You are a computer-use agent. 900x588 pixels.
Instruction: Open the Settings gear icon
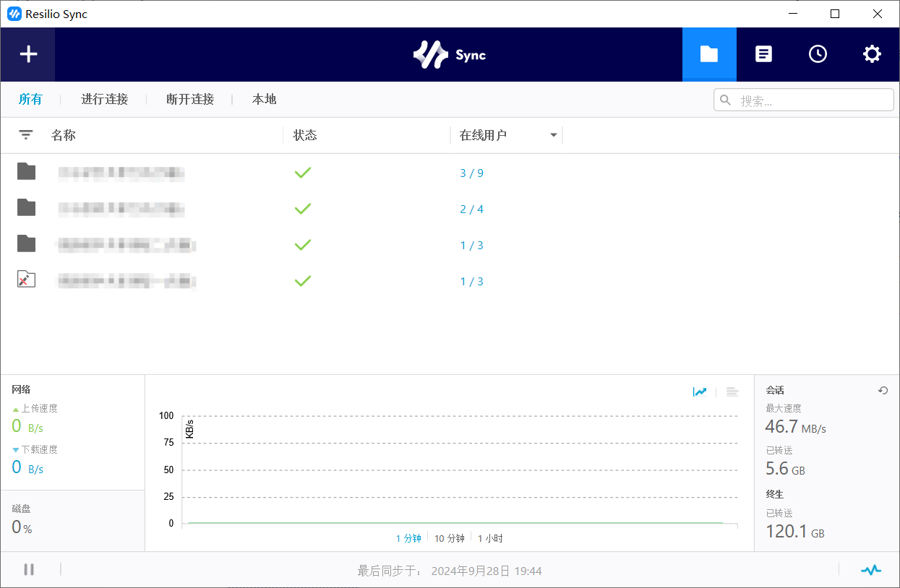872,54
